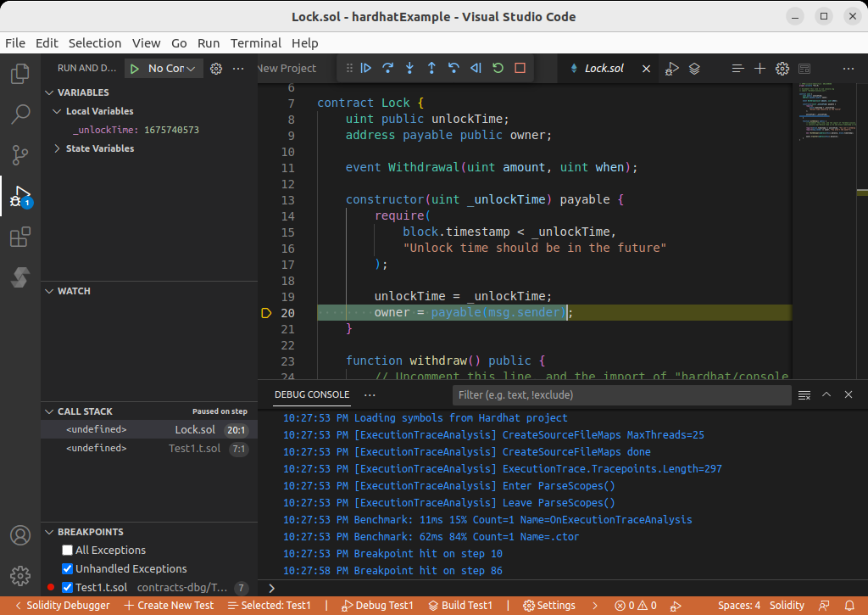Restart the debug session
Image resolution: width=868 pixels, height=615 pixels.
point(498,69)
